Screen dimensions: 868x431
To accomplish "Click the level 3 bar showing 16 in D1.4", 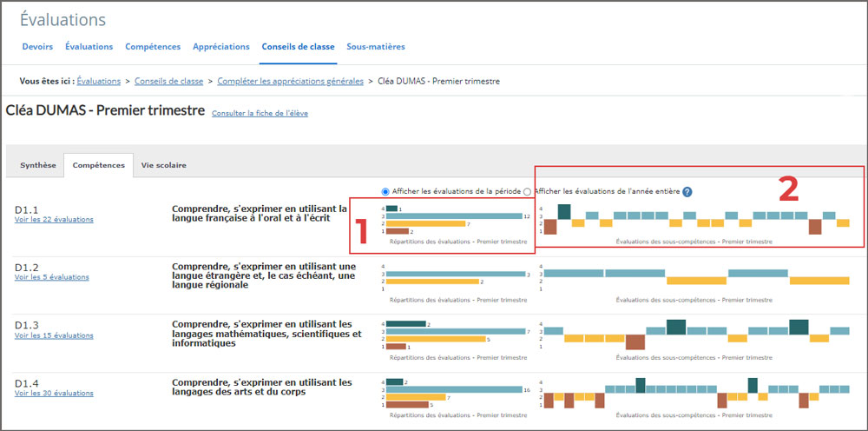I will pos(453,389).
